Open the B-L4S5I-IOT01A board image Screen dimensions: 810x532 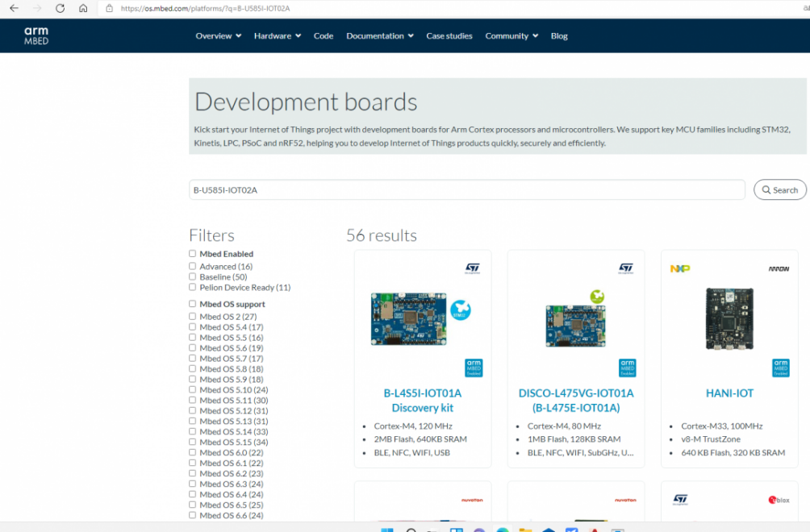click(408, 318)
